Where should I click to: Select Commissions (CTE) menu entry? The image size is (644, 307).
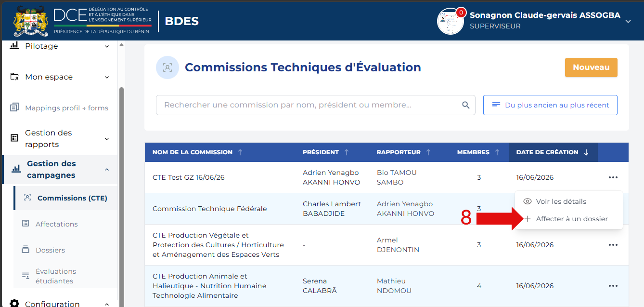pos(65,198)
